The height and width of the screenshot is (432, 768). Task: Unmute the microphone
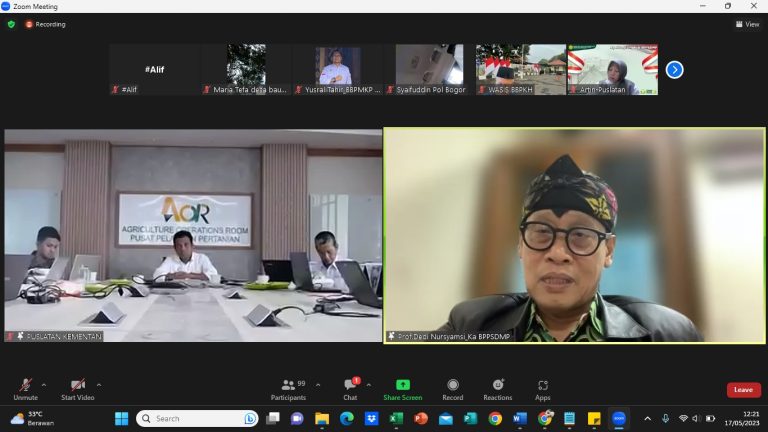click(x=25, y=390)
